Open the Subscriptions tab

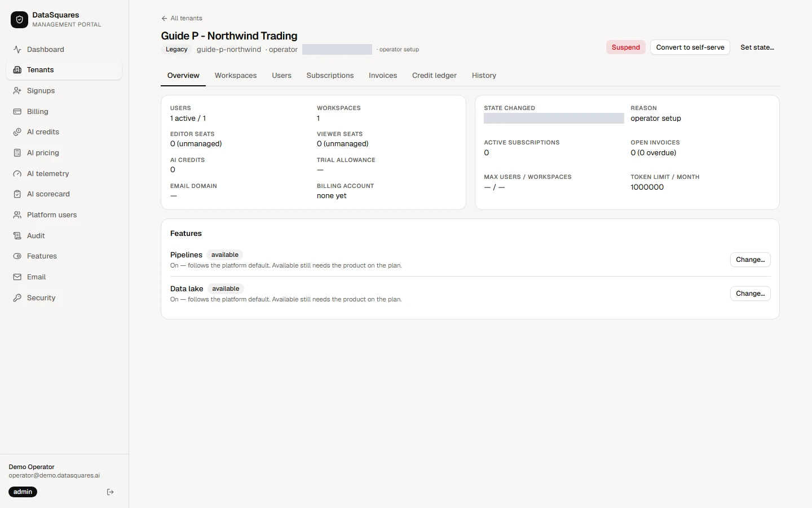330,76
